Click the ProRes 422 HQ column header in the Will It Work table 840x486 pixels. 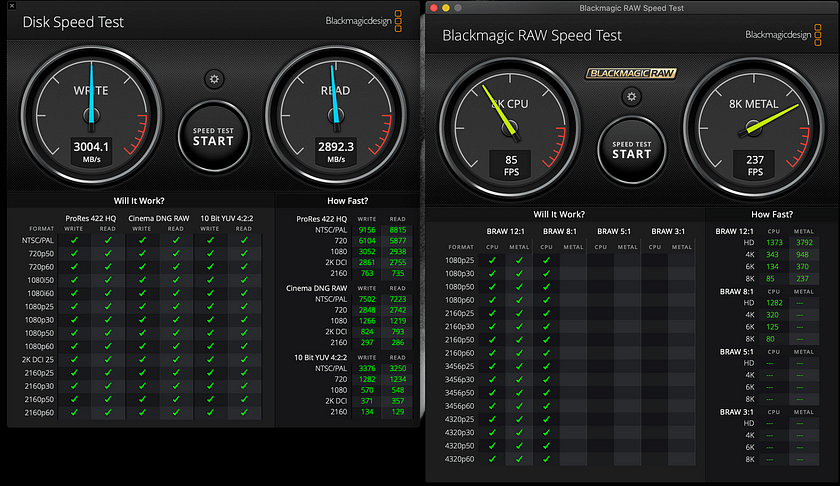[x=91, y=219]
